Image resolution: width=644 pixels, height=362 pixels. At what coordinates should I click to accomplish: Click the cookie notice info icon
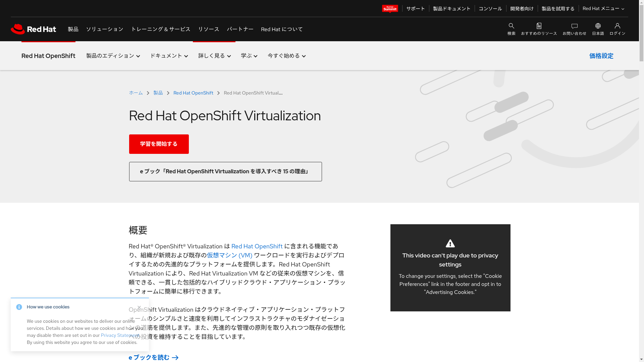19,307
